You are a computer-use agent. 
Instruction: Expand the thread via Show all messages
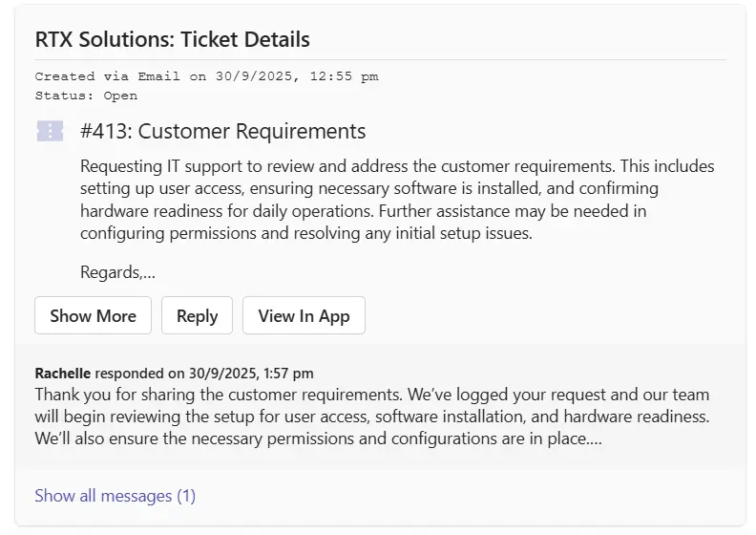click(x=115, y=495)
